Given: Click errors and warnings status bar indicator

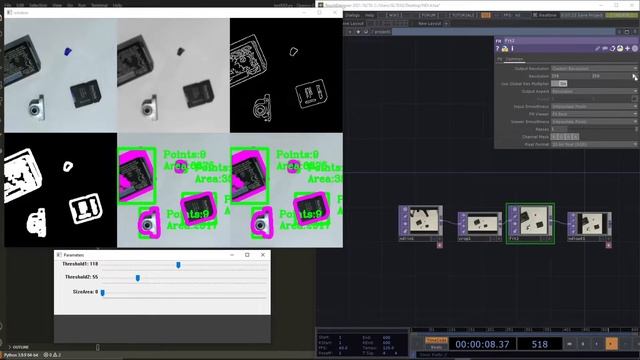Looking at the screenshot, I should 52,355.
